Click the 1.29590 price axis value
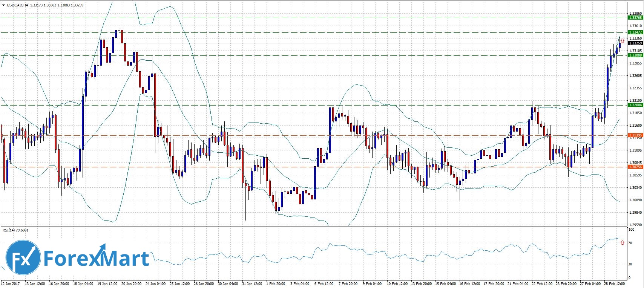Image resolution: width=644 pixels, height=288 pixels. click(636, 225)
